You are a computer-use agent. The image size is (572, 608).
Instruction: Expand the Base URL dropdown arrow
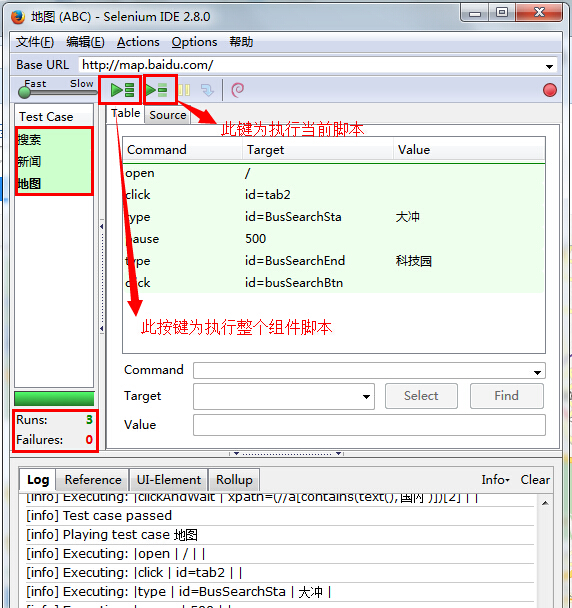549,66
